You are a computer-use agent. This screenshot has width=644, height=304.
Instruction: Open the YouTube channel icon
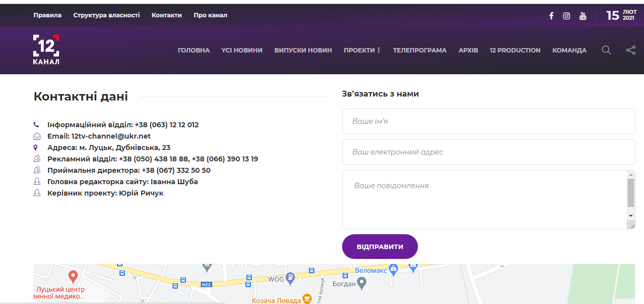tap(583, 16)
